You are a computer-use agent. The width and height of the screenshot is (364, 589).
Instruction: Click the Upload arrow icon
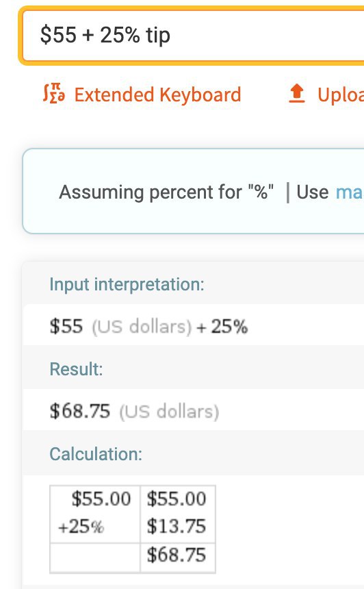[x=297, y=94]
